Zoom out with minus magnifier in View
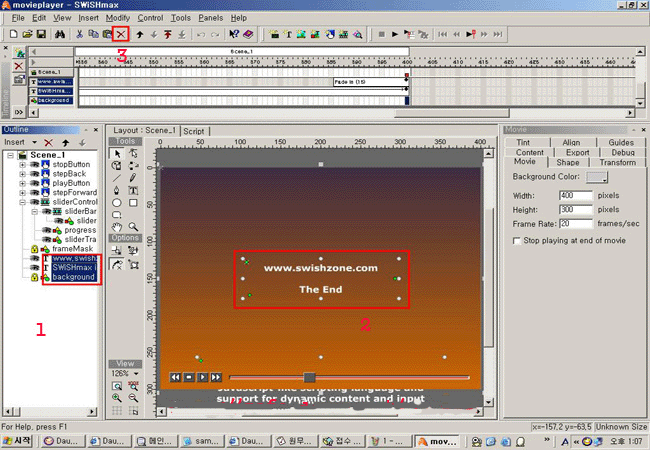 click(133, 398)
